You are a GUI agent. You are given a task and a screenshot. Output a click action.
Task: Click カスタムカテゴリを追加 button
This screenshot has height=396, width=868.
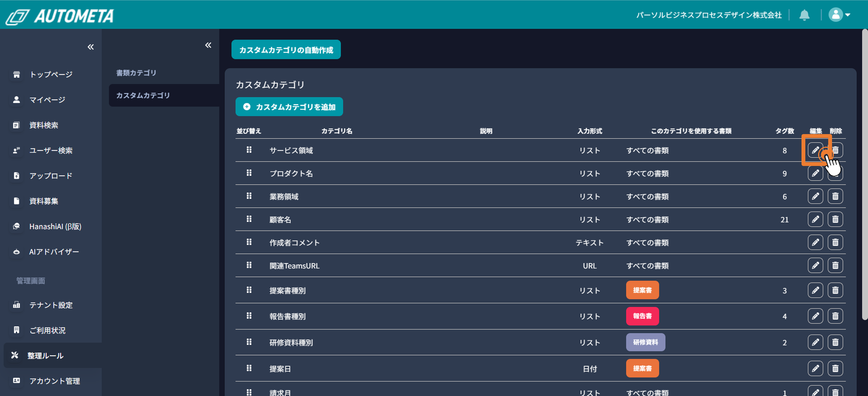tap(289, 107)
